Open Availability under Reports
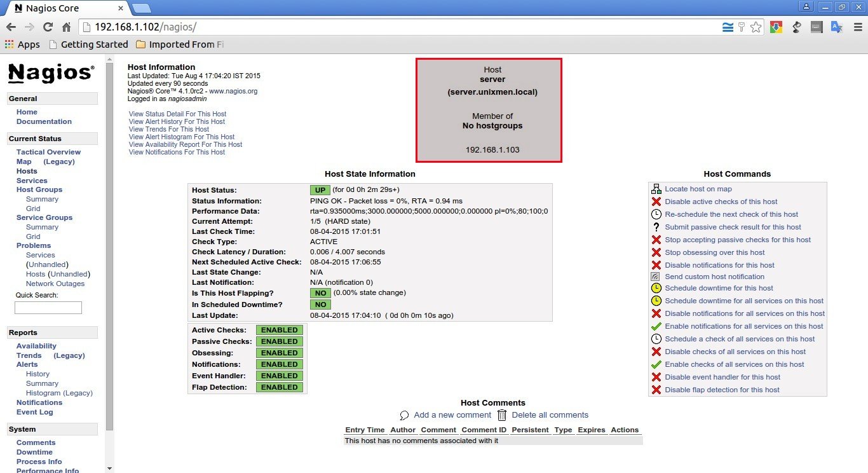This screenshot has width=868, height=473. pos(36,346)
